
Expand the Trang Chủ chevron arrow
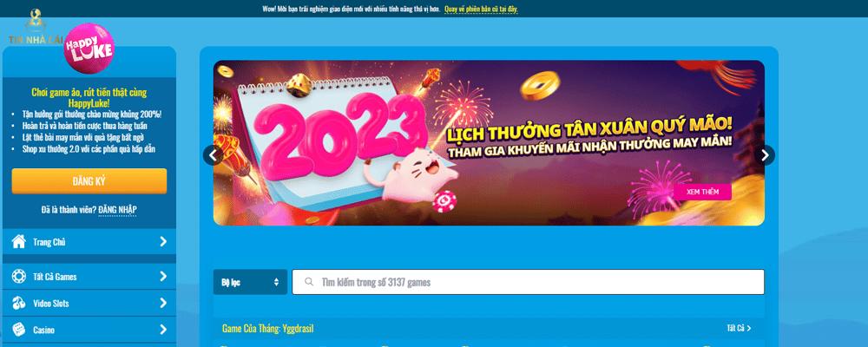click(163, 242)
